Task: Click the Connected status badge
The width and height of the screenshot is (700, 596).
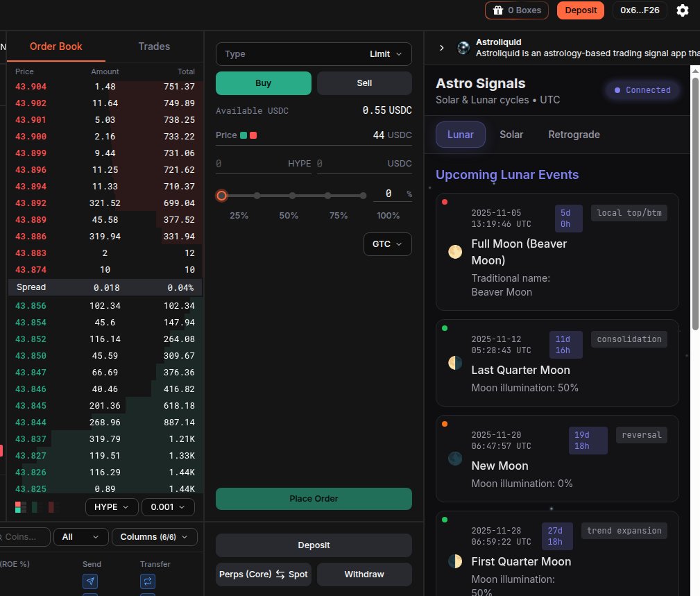Action: 642,90
